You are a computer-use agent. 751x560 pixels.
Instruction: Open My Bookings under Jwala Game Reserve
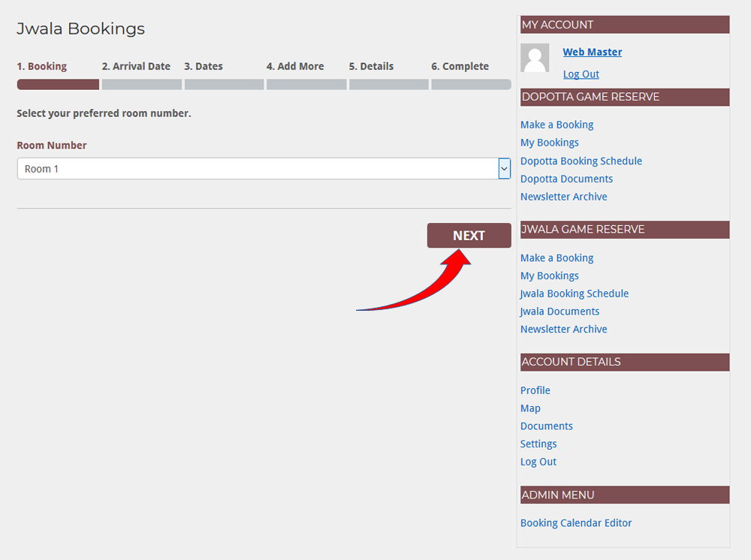[549, 275]
